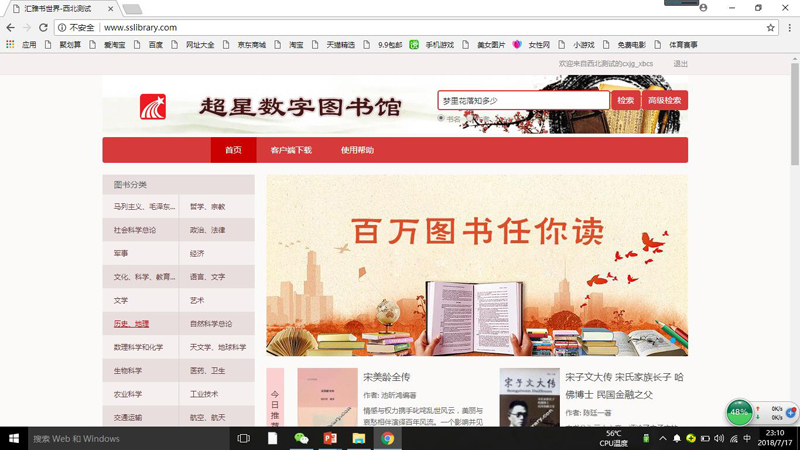800x450 pixels.
Task: Open WeChat from taskbar
Action: tap(302, 438)
